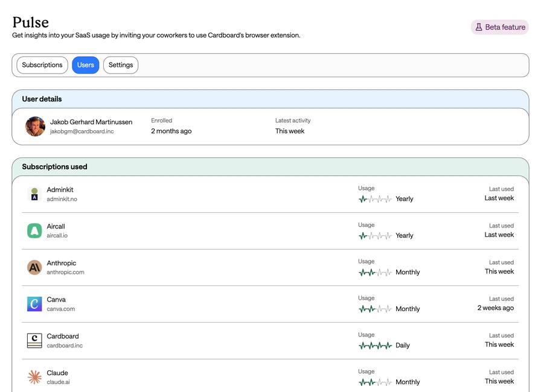Click the Cardboard app logo

(34, 341)
